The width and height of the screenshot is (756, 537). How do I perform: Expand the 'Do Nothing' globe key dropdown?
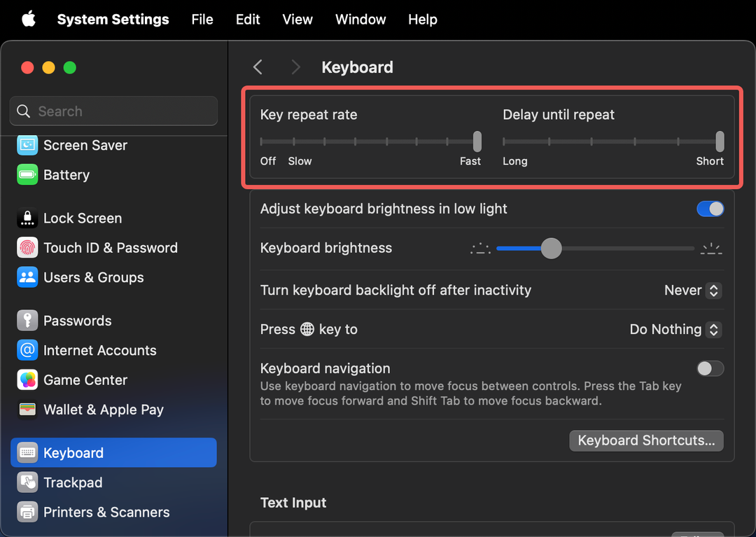(675, 329)
